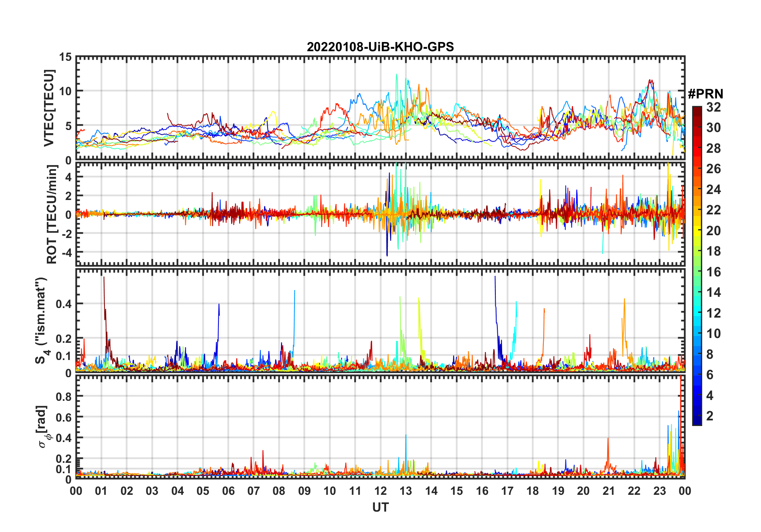Click the "-4" tick on the ROT axis
Viewport: 761px width, 532px height.
pos(67,252)
